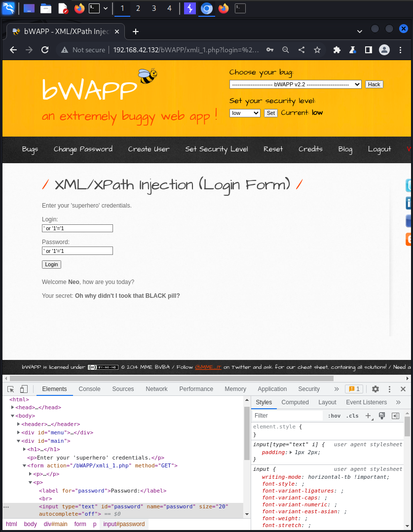
Task: Click the Hack button
Action: (374, 84)
